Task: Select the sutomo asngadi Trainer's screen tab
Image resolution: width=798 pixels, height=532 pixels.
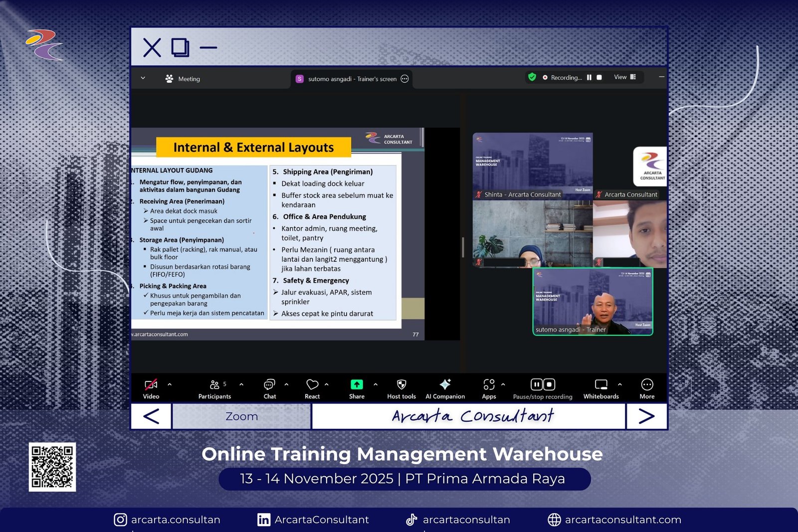Action: pos(352,79)
